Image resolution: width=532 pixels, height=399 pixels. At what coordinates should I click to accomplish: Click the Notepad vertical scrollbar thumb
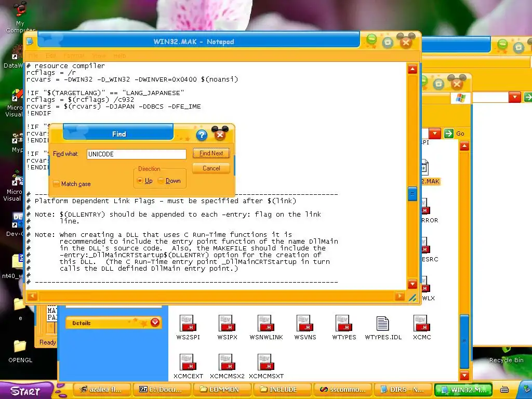point(412,194)
